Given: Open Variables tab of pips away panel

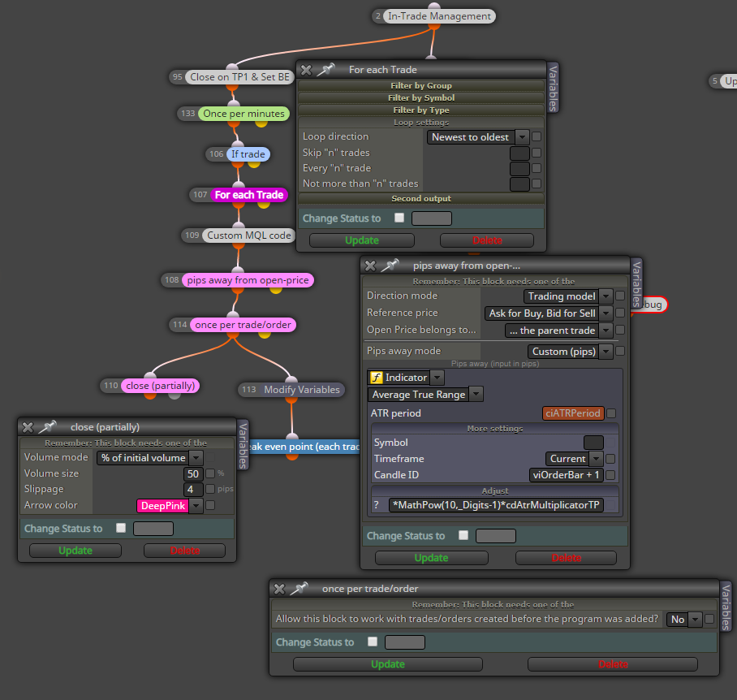Looking at the screenshot, I should coord(636,284).
